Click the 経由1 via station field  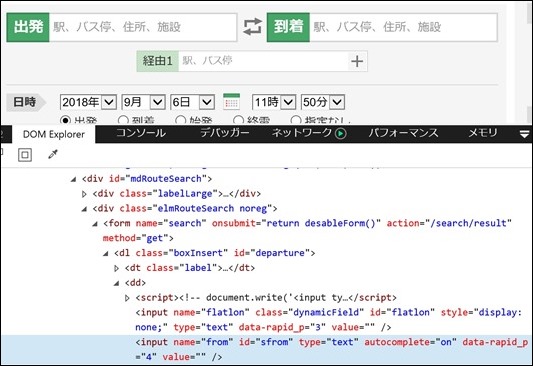point(263,61)
